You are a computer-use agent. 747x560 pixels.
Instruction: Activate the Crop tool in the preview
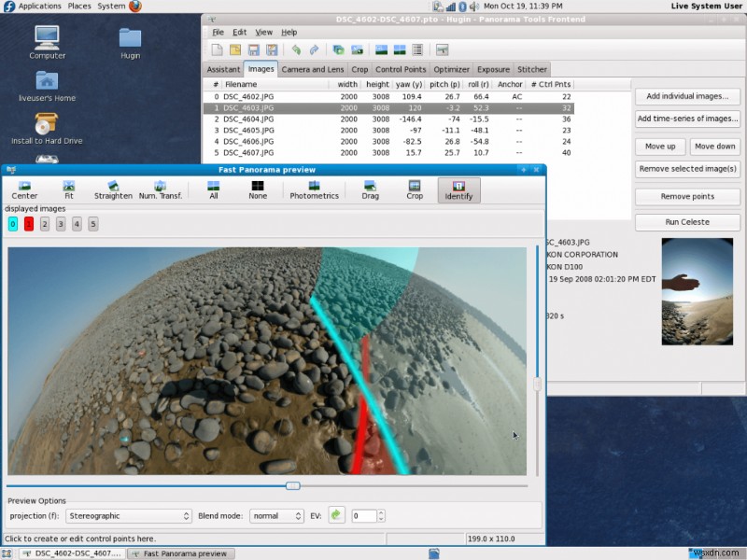pos(415,190)
